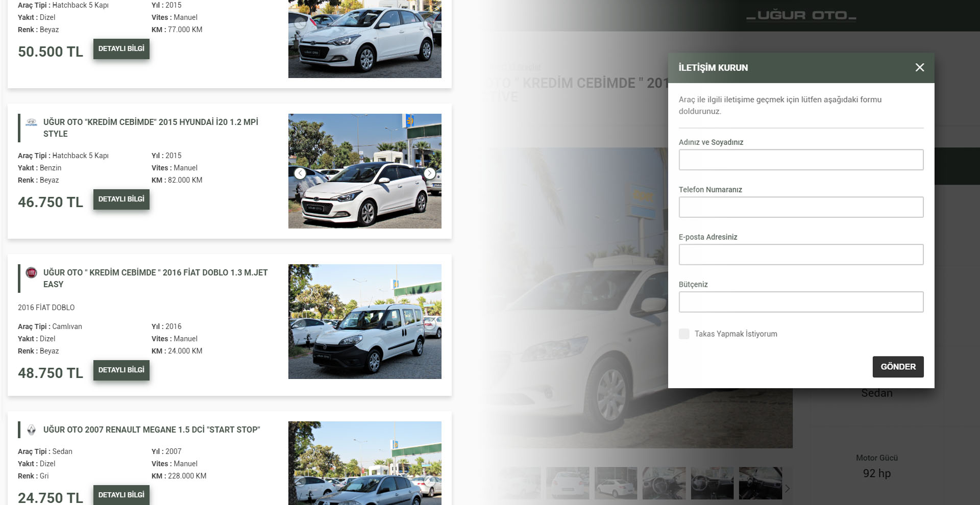Image resolution: width=980 pixels, height=505 pixels.
Task: Open Detaylı Bilgi for the 50.500 TL car
Action: [121, 49]
